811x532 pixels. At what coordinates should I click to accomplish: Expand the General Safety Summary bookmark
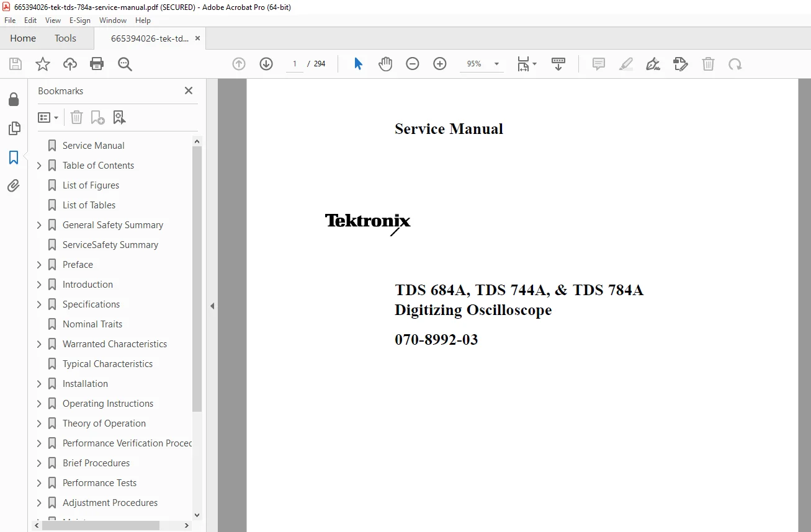(x=39, y=225)
